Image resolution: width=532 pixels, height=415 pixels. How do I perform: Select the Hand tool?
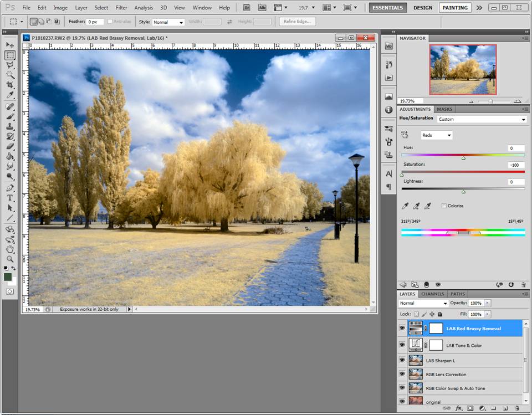[10, 249]
